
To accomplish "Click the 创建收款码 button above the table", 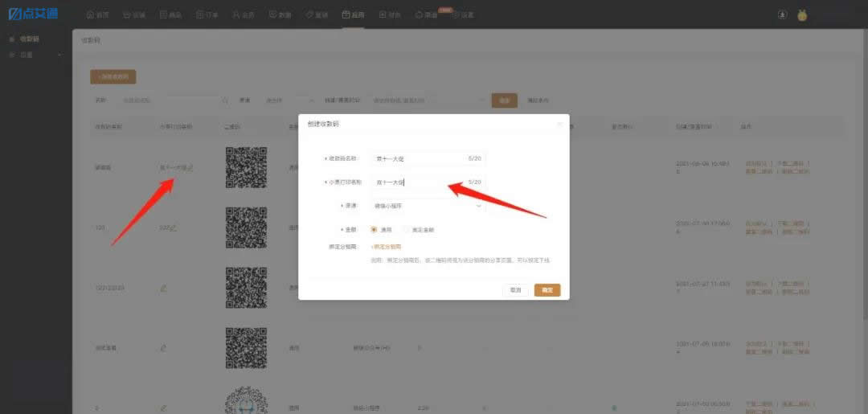I will 113,77.
